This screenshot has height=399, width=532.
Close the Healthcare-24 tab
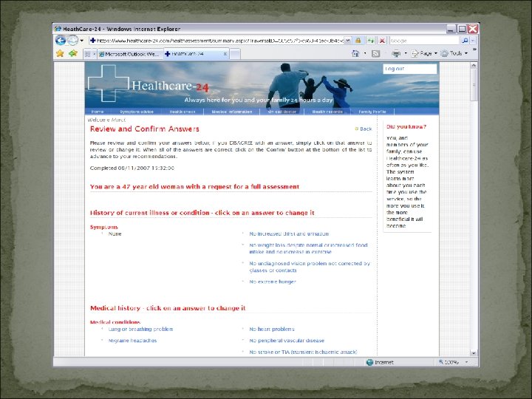point(225,54)
